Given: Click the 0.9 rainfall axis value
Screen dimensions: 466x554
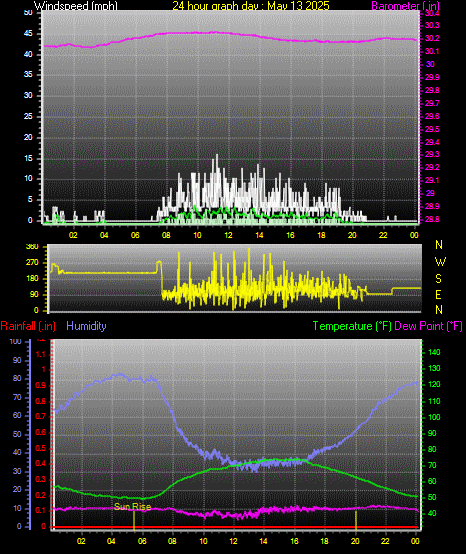Looking at the screenshot, I should (41, 385).
